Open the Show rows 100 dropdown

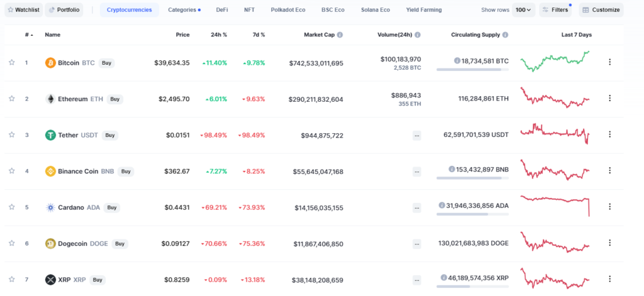click(524, 10)
